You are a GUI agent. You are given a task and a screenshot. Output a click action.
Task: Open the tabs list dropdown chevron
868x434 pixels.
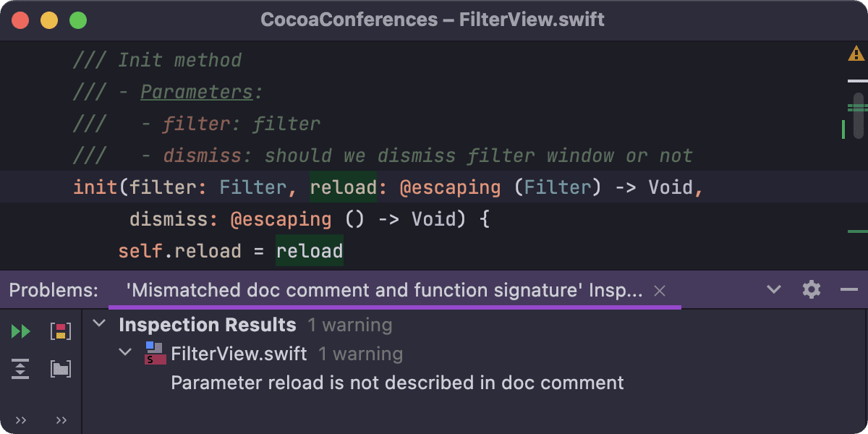(x=774, y=290)
